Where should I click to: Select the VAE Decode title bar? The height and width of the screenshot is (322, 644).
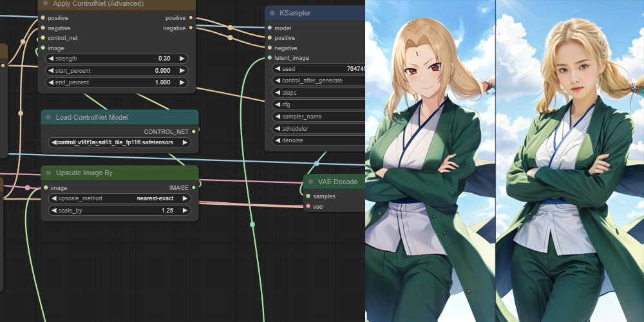(x=334, y=182)
